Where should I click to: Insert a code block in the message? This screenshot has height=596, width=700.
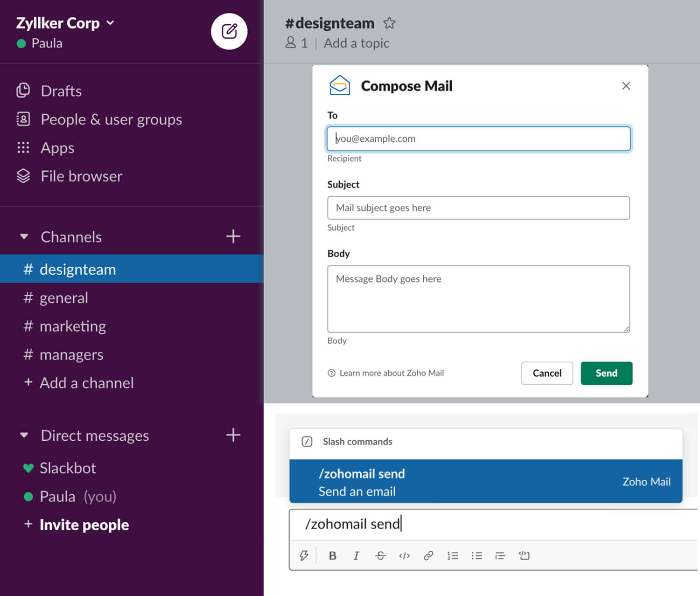click(524, 555)
